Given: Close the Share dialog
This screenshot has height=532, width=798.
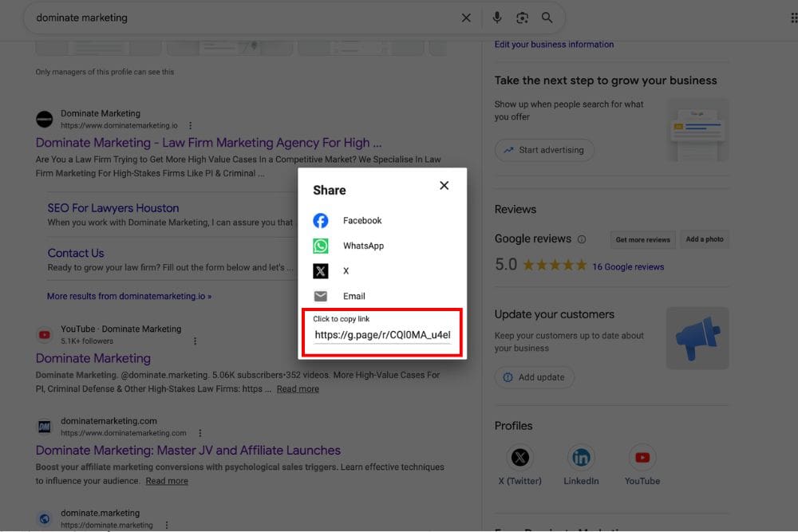Looking at the screenshot, I should pyautogui.click(x=444, y=186).
